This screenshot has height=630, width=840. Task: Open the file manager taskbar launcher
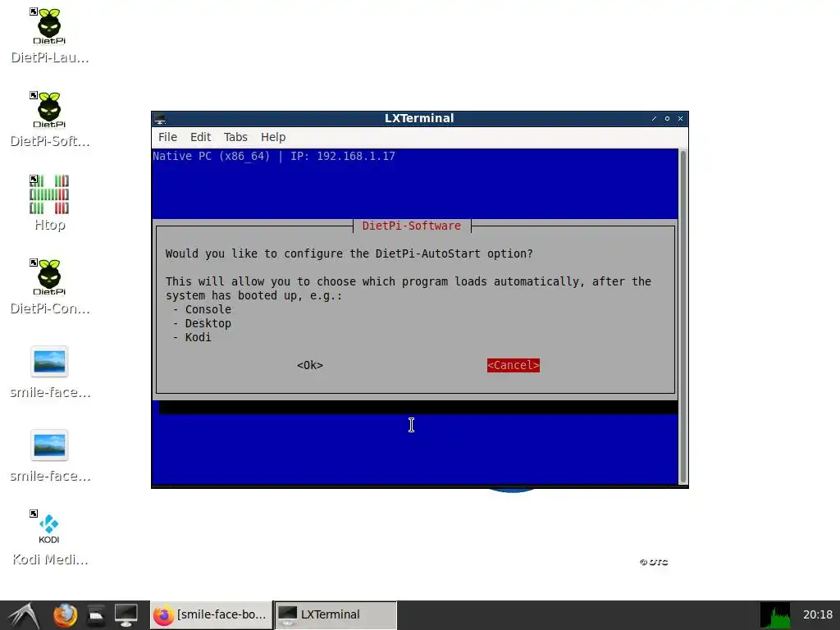coord(96,615)
